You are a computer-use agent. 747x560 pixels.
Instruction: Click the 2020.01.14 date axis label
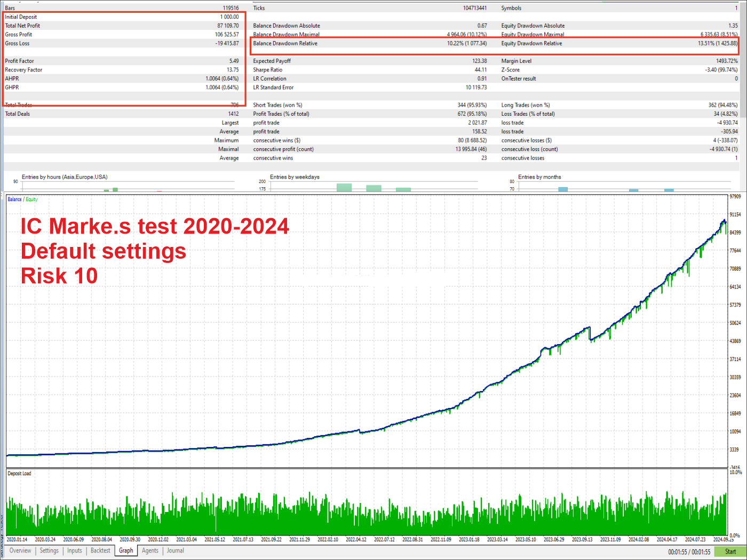tap(17, 540)
